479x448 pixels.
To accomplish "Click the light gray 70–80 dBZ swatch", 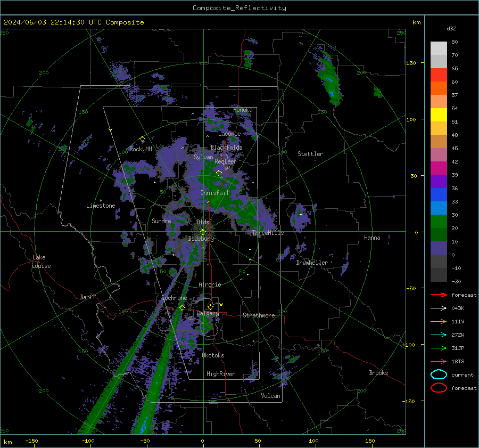I will [439, 48].
